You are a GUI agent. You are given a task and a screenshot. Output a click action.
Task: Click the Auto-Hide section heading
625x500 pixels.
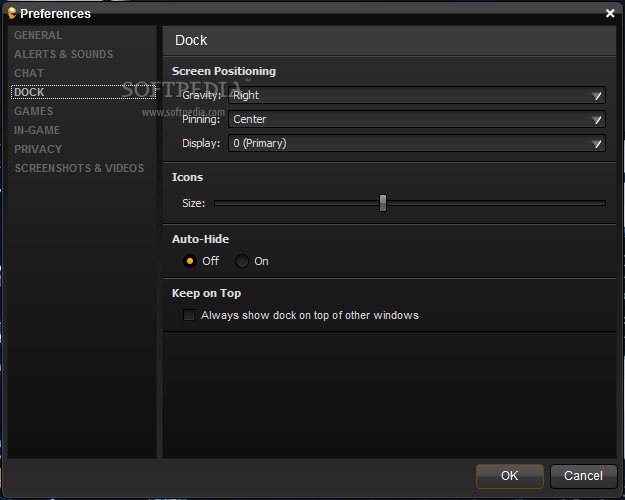200,239
